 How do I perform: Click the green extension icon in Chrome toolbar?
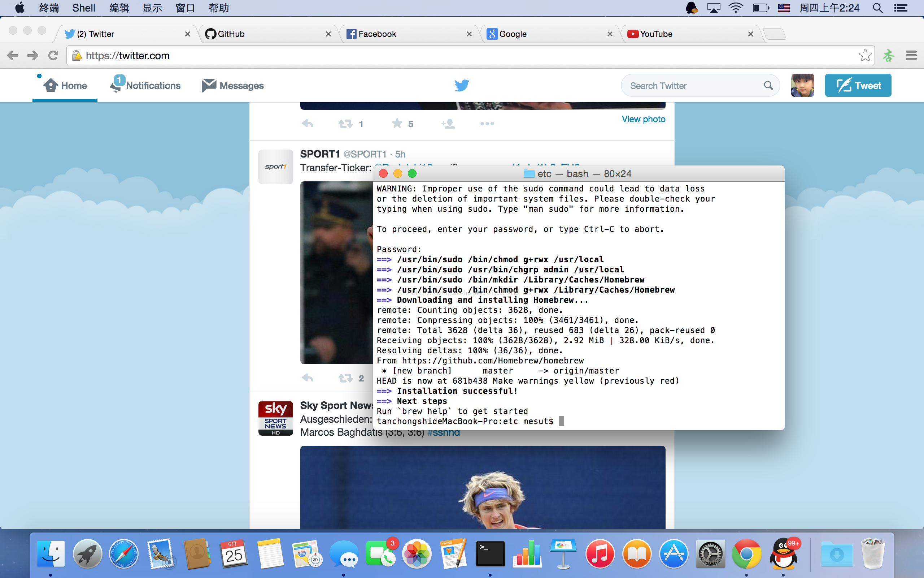tap(888, 55)
